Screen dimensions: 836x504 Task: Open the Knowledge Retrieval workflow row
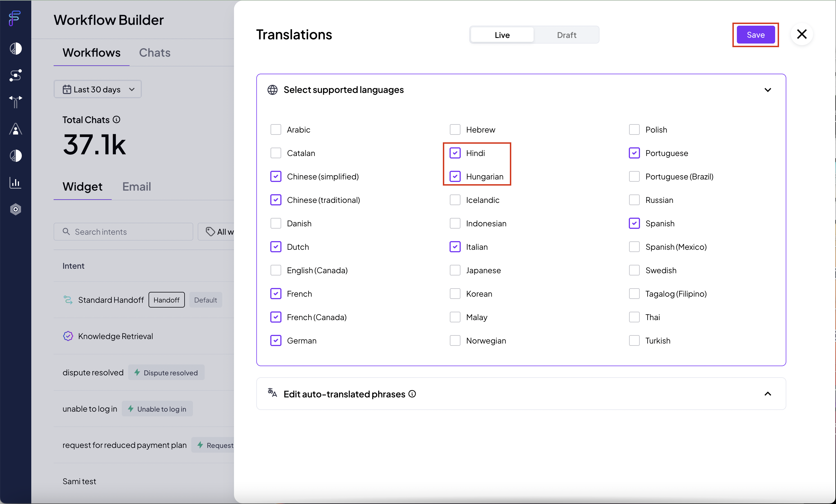tap(144, 336)
